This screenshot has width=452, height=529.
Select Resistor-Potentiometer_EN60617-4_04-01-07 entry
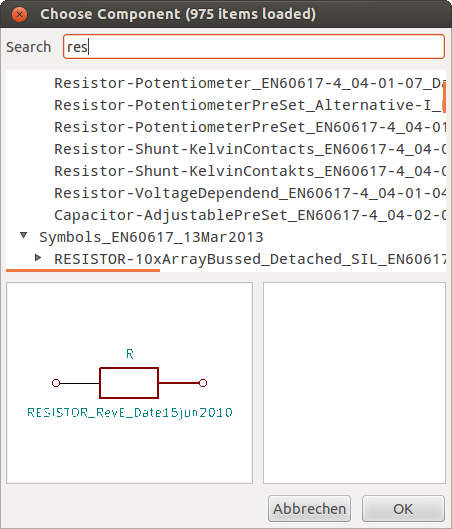[250, 83]
